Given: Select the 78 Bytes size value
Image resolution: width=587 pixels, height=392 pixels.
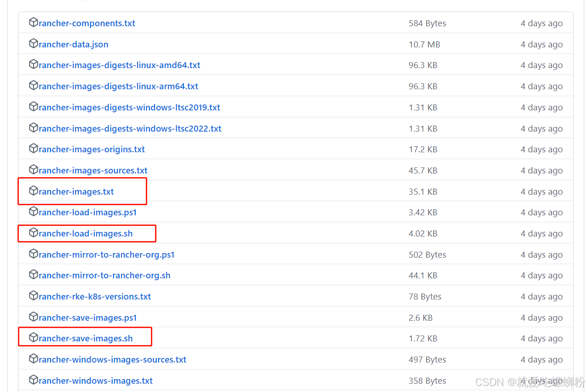Looking at the screenshot, I should click(425, 296).
